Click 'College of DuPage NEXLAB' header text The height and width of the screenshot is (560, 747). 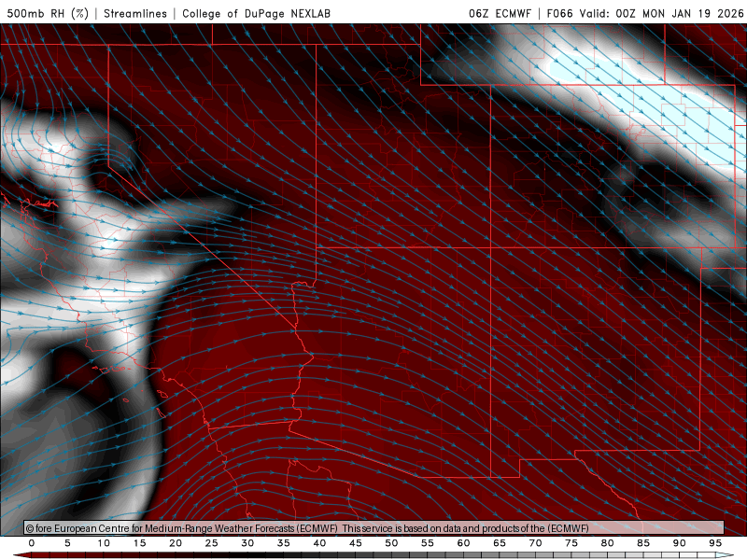point(256,13)
